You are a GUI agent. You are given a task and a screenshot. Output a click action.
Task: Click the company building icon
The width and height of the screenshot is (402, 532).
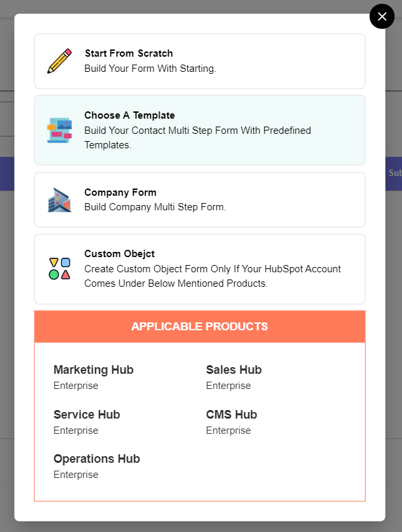[59, 200]
